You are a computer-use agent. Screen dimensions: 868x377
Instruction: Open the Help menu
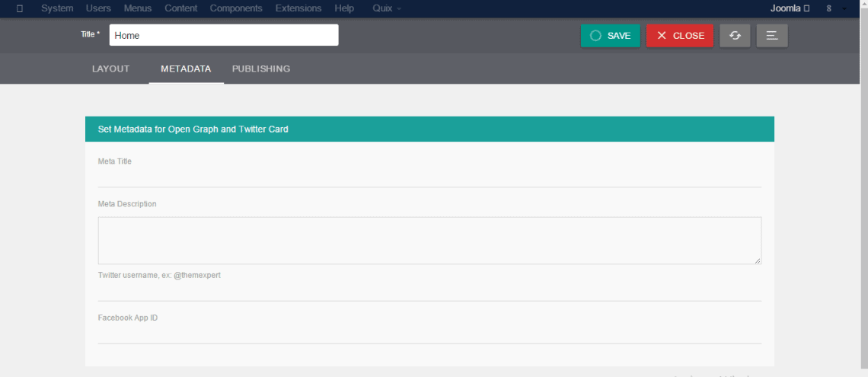[344, 8]
